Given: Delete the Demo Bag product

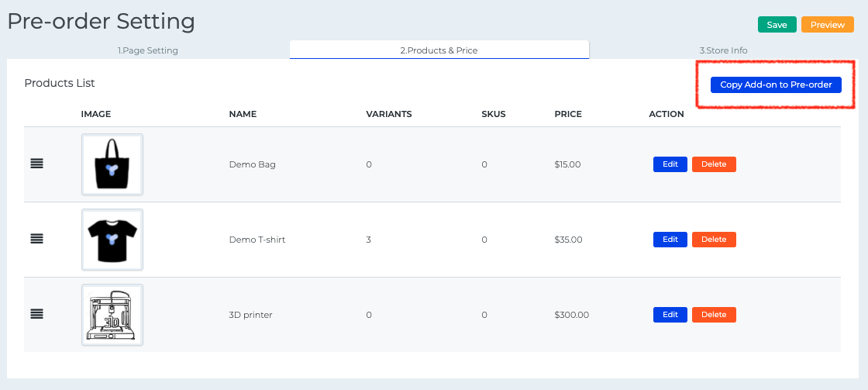Looking at the screenshot, I should (714, 164).
